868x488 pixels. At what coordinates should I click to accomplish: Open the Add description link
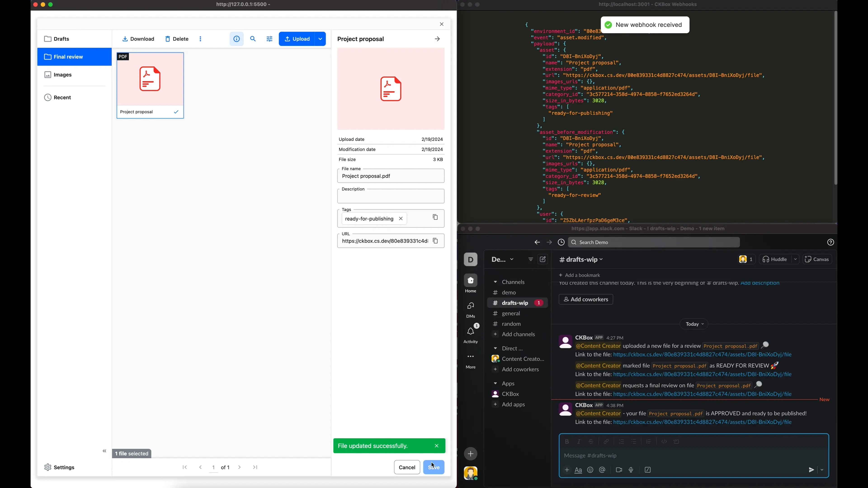(760, 284)
